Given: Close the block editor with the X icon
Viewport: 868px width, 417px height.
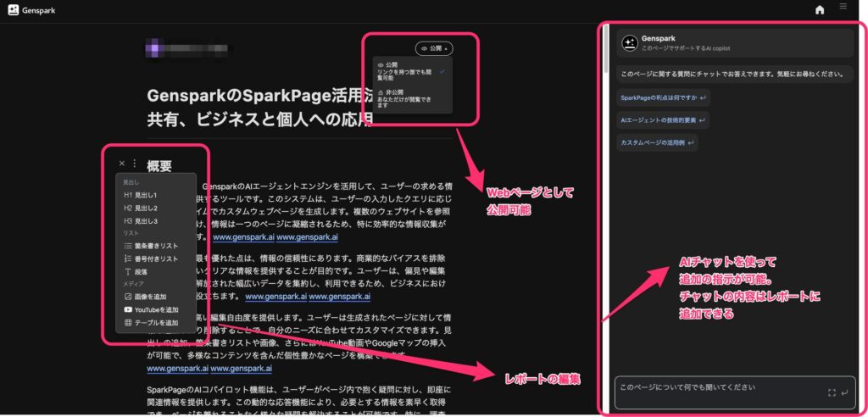Looking at the screenshot, I should point(122,164).
